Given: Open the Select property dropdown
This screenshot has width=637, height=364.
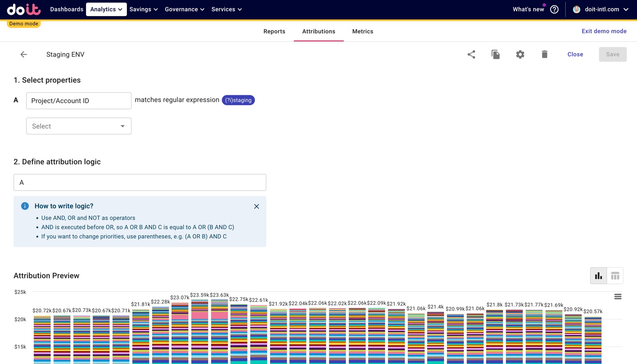Looking at the screenshot, I should point(79,126).
